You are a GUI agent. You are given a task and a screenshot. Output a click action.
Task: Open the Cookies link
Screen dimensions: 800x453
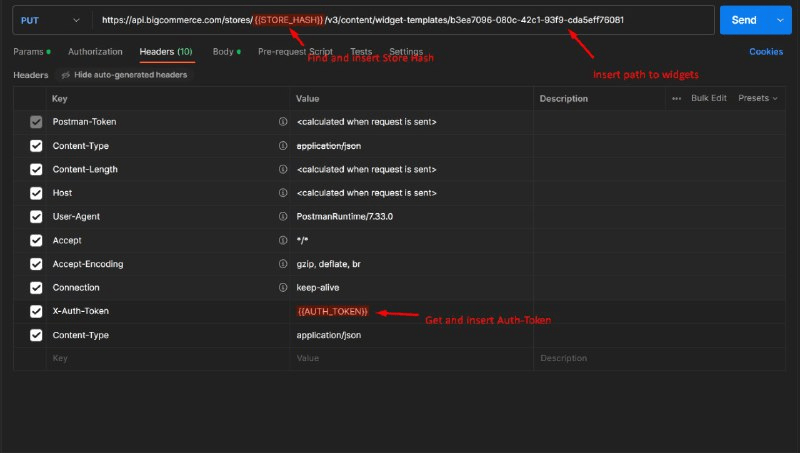(766, 52)
